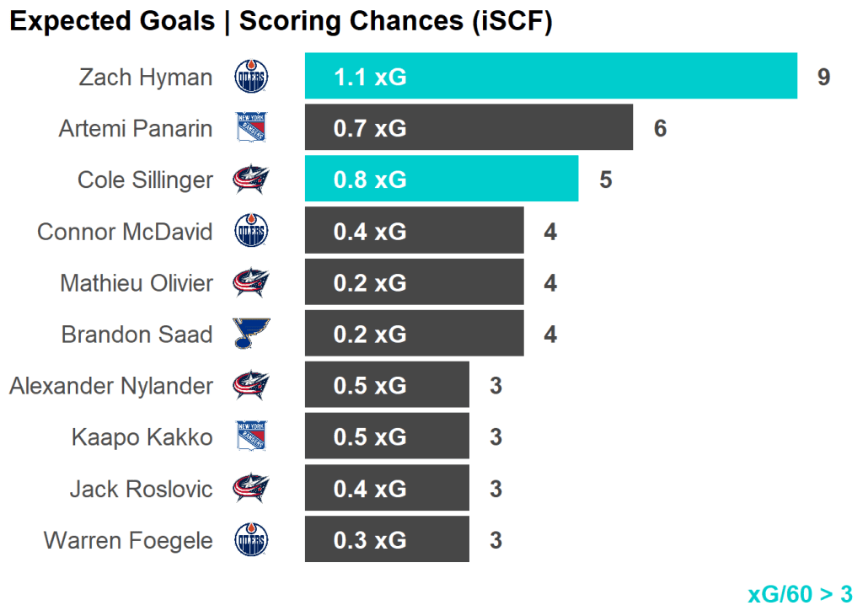Viewport: 863px width, 616px height.
Task: Click Blues logo next to Brandon Saad
Action: point(251,334)
